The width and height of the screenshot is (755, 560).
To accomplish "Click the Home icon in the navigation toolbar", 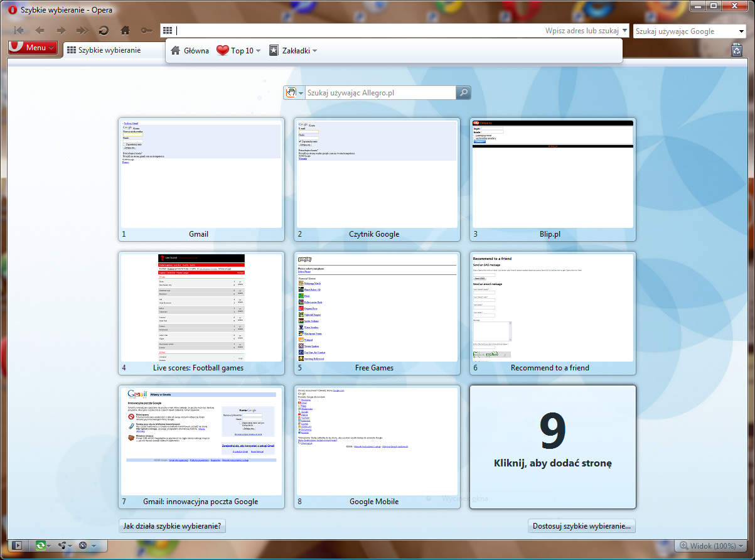I will 125,30.
